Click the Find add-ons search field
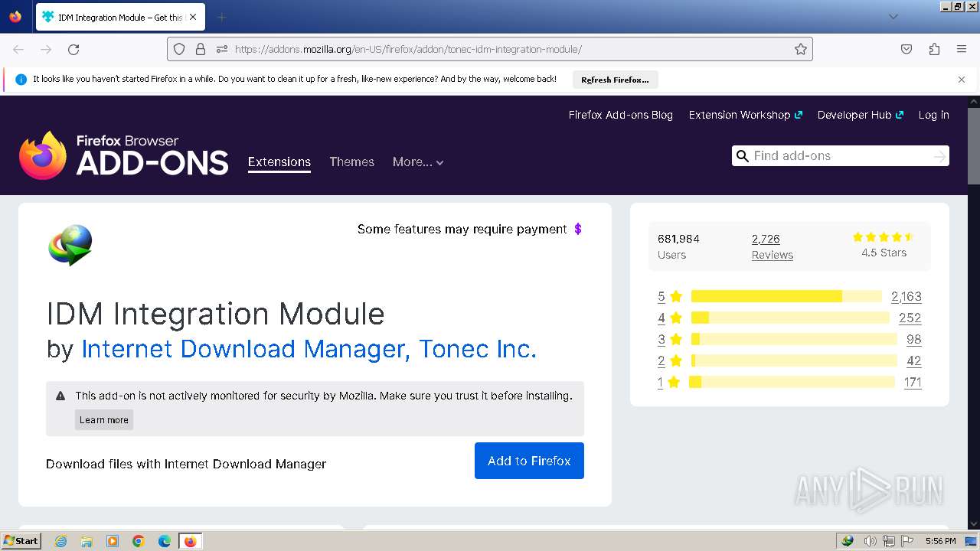980x551 pixels. (x=840, y=155)
